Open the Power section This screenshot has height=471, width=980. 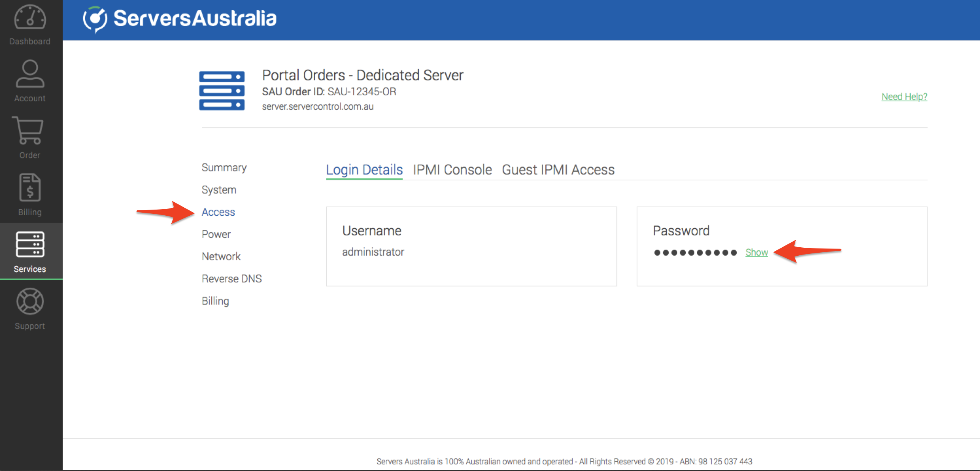click(x=216, y=234)
